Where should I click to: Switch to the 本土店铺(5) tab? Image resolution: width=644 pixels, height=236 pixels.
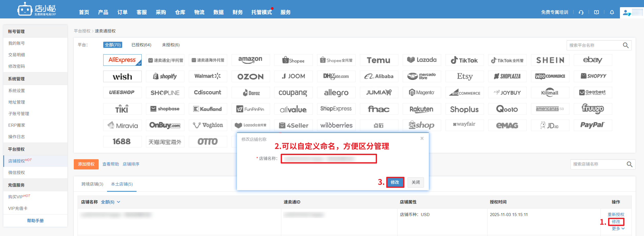[122, 184]
